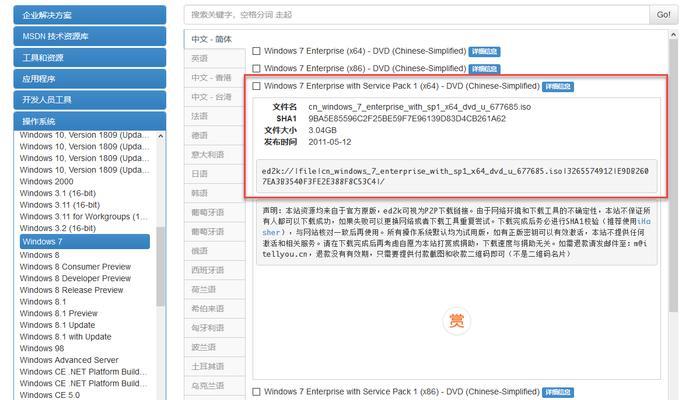Select Windows 2000 in OS list
Screen dimensions: 689x400
click(x=47, y=182)
